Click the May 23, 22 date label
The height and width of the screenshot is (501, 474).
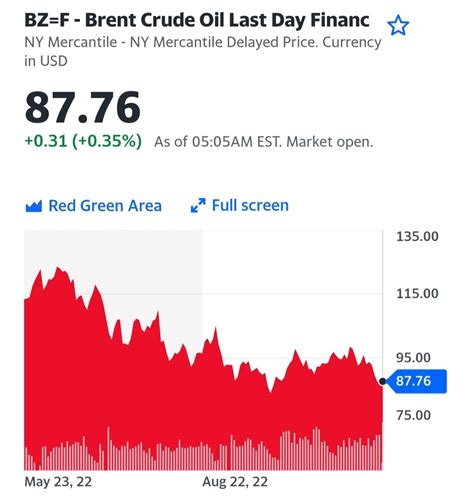tap(58, 482)
